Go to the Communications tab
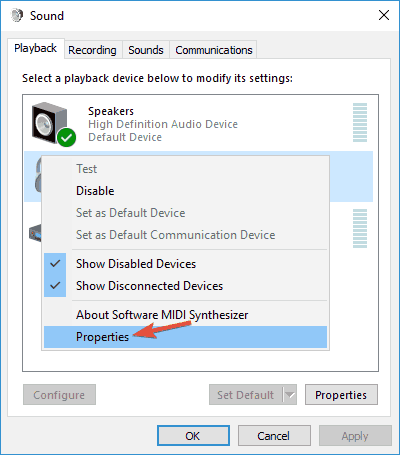 pyautogui.click(x=214, y=50)
